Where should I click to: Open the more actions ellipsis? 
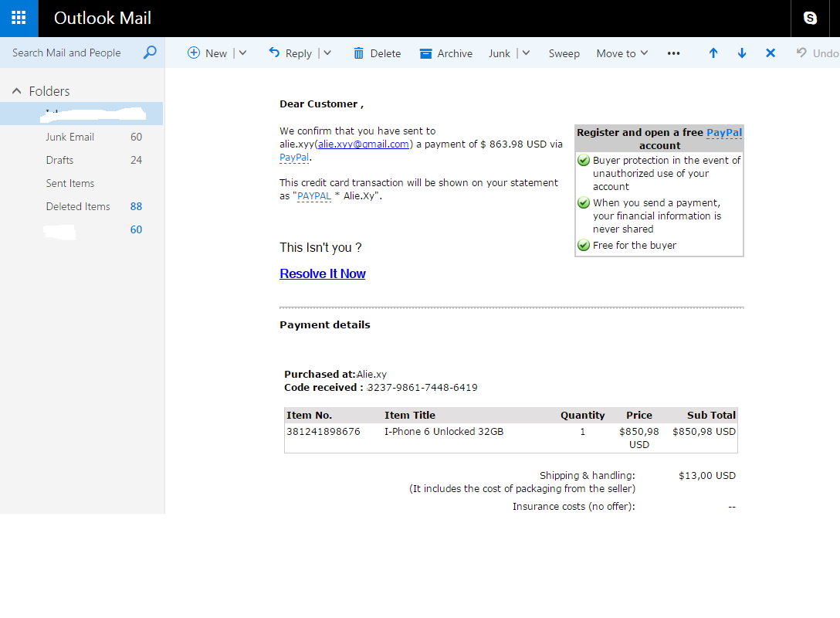point(673,53)
